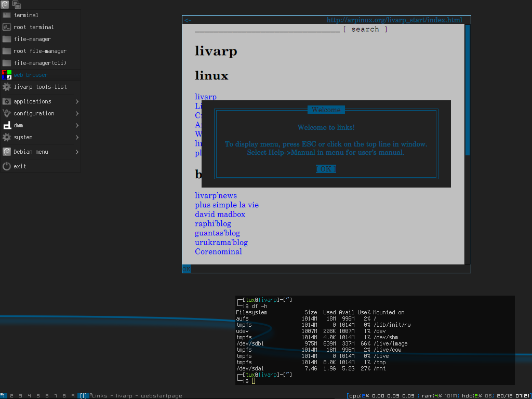
Task: Follow the urukrama'blog link
Action: click(x=221, y=242)
